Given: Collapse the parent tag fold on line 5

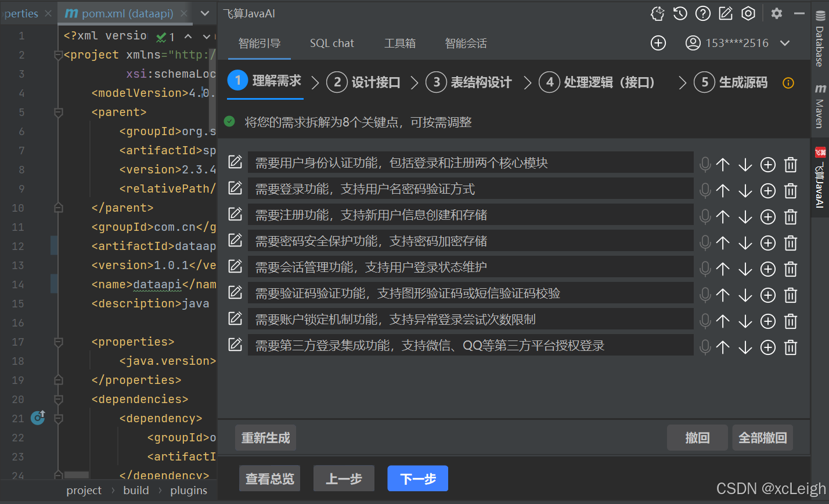Looking at the screenshot, I should tap(58, 112).
